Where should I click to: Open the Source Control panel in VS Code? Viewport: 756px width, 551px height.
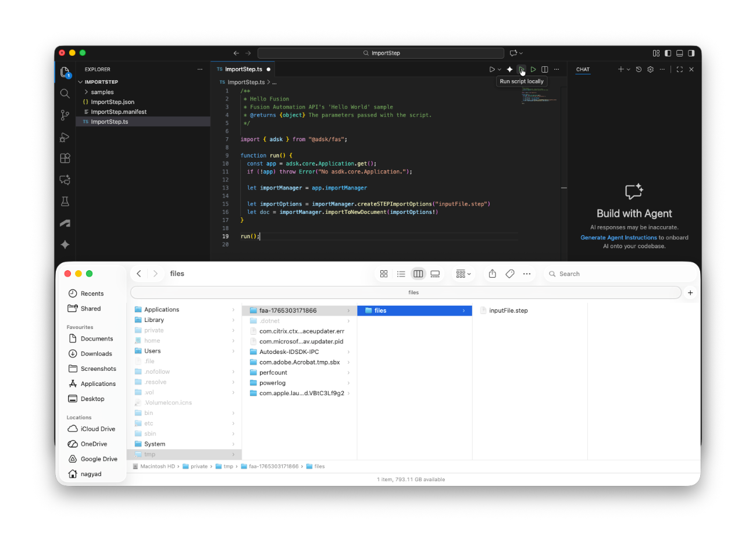65,115
